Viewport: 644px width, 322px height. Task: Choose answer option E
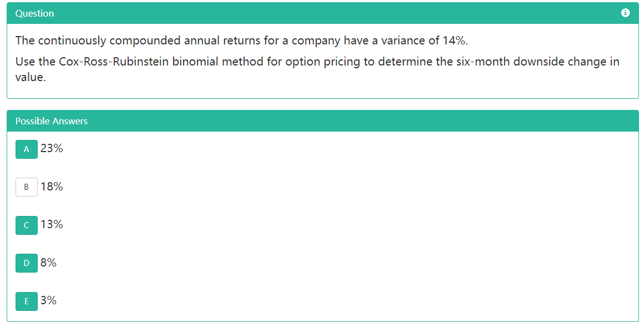coord(26,301)
